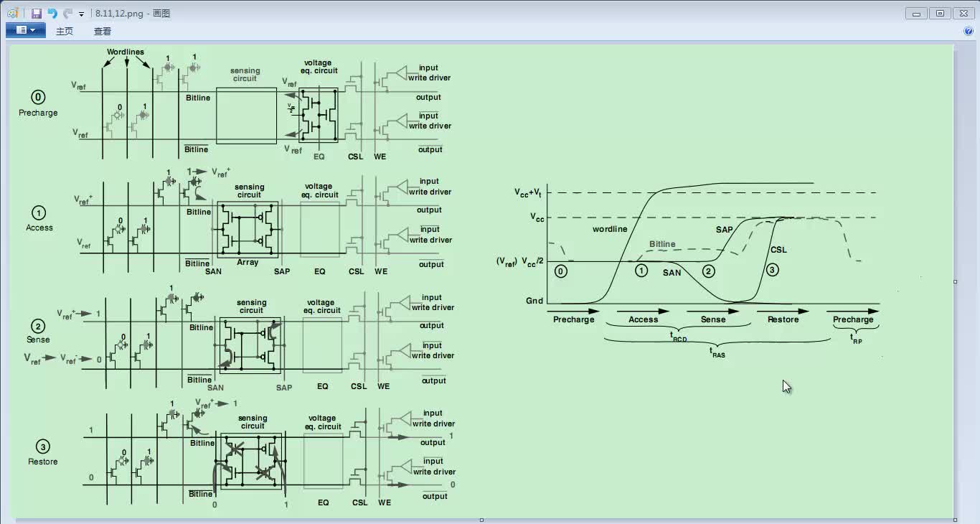Click circled 0 on the timing graph
Image resolution: width=980 pixels, height=524 pixels.
click(x=561, y=271)
